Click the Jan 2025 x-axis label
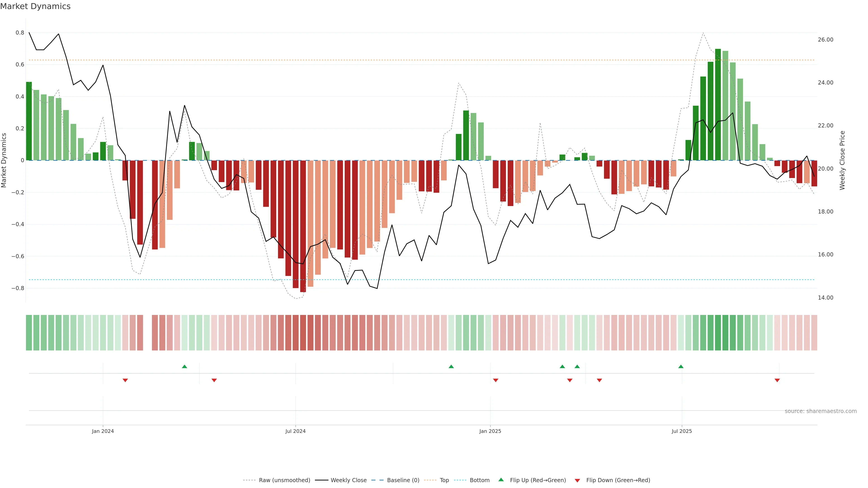Screen dimensions: 868x488 point(490,431)
